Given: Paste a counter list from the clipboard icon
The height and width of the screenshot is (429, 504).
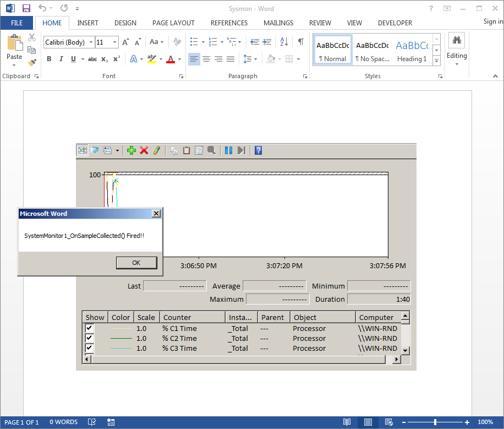Looking at the screenshot, I should [187, 150].
